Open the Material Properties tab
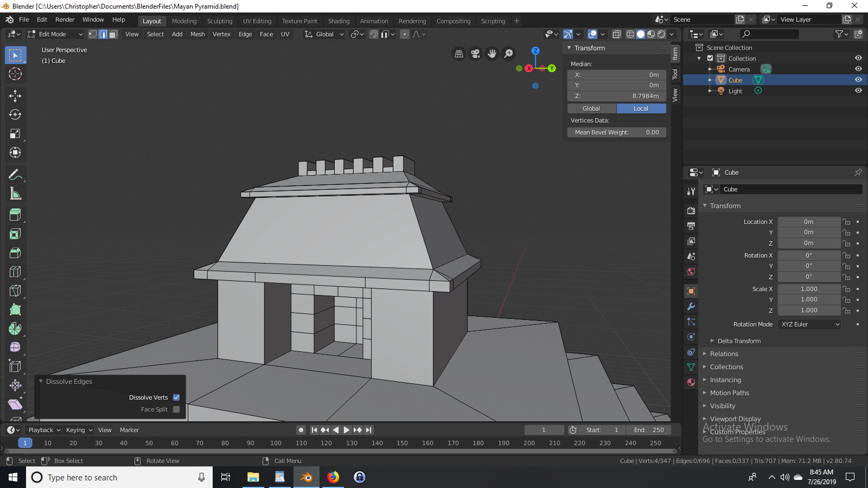Image resolution: width=868 pixels, height=488 pixels. (691, 382)
